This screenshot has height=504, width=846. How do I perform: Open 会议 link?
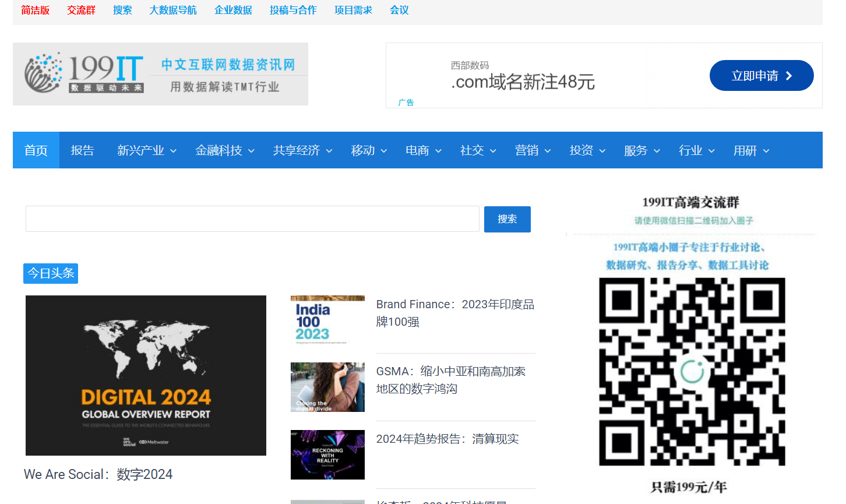tap(399, 10)
